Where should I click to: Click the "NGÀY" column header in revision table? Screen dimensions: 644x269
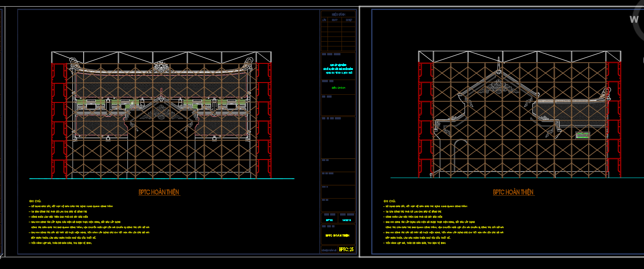[x=335, y=20]
